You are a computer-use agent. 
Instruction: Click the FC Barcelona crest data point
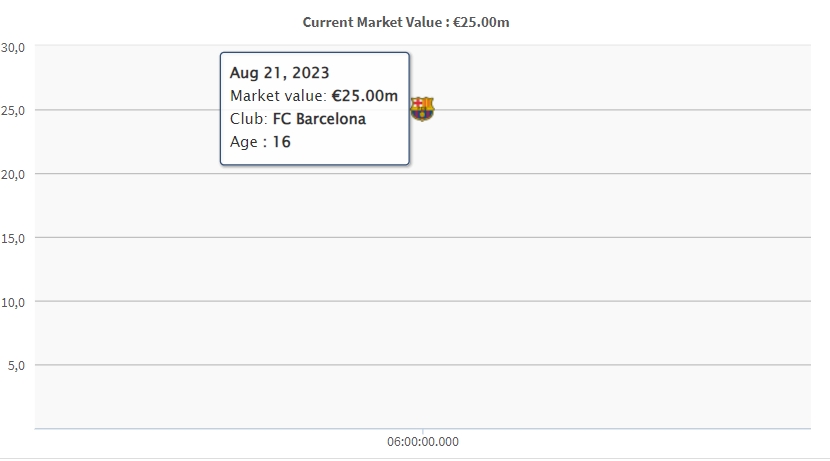click(422, 109)
